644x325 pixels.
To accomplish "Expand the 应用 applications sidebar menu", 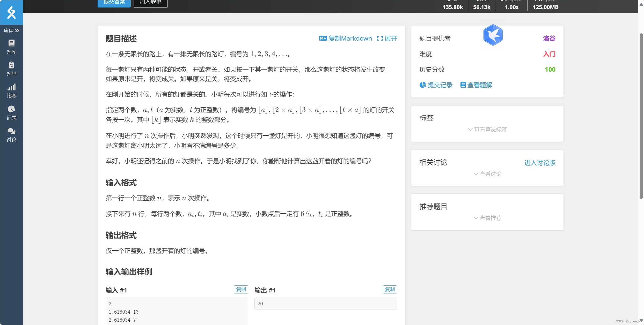I will (x=11, y=31).
